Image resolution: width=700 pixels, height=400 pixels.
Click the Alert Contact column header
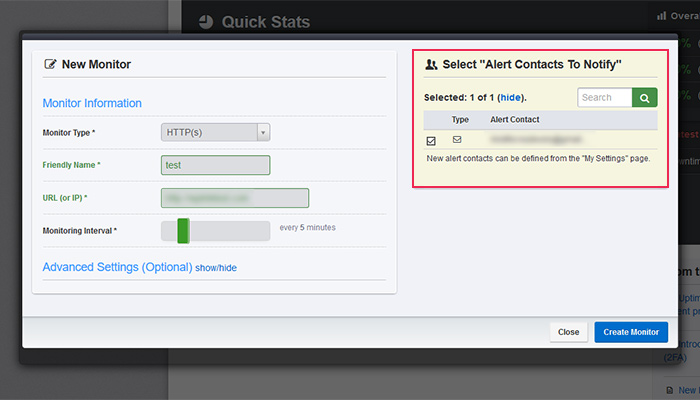click(515, 120)
